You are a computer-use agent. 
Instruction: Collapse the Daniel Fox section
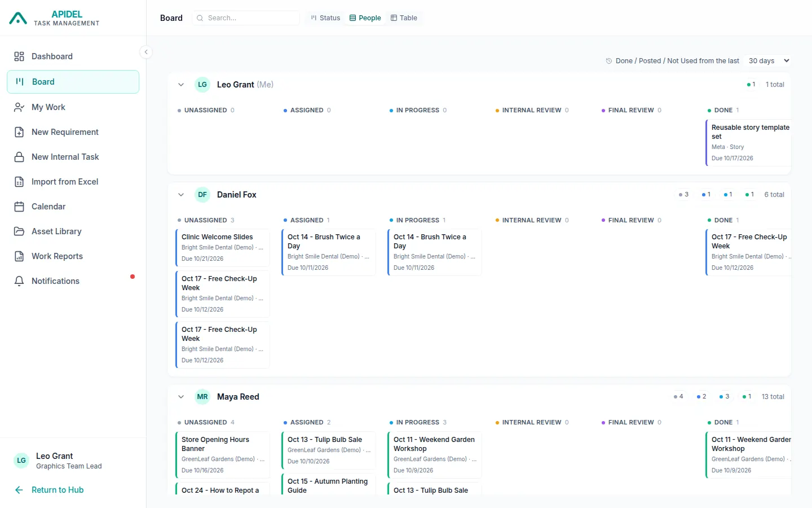tap(181, 195)
